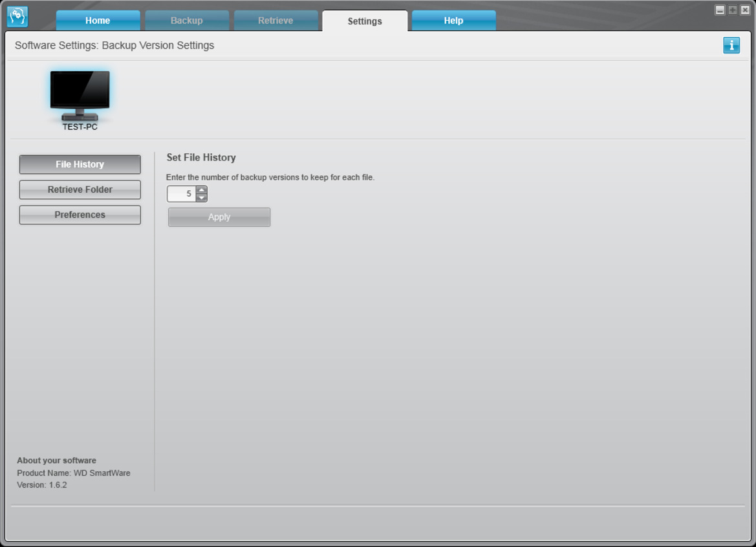This screenshot has width=756, height=547.
Task: Click 'Product Name: WD SmartWare' text
Action: click(x=73, y=473)
